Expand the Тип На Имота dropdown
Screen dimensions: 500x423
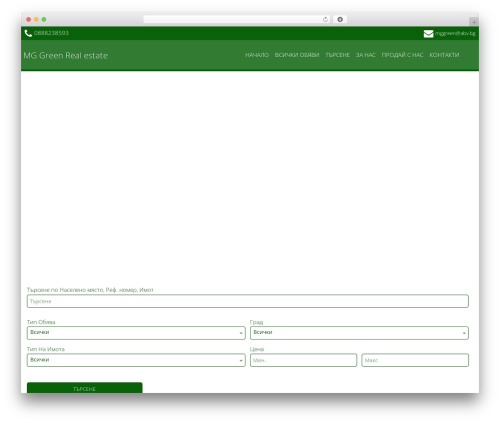[x=136, y=360]
